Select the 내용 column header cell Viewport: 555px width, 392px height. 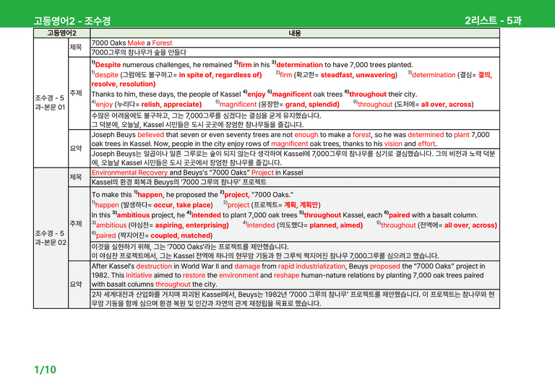pos(295,33)
